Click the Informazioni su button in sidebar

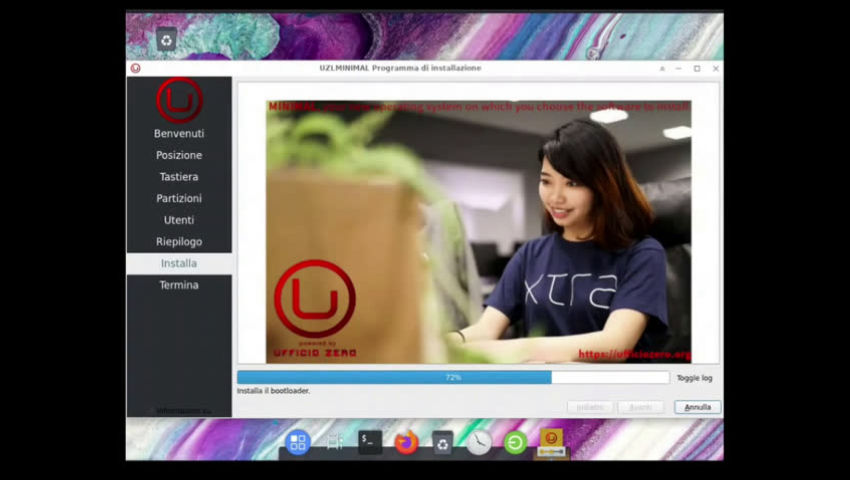(179, 410)
